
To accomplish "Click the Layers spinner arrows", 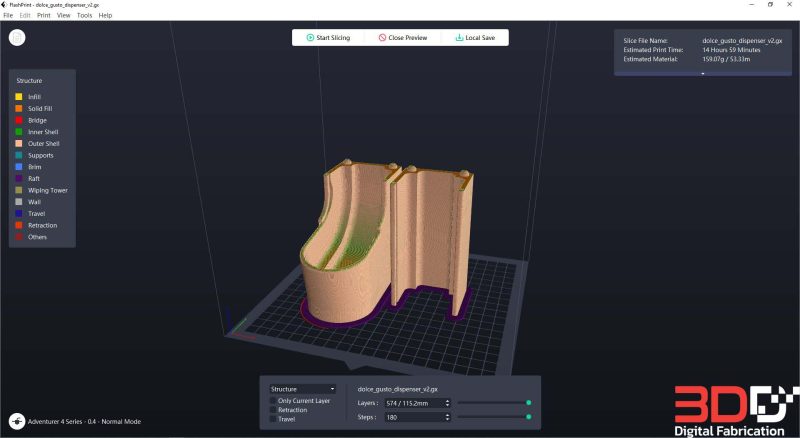I will coord(447,403).
